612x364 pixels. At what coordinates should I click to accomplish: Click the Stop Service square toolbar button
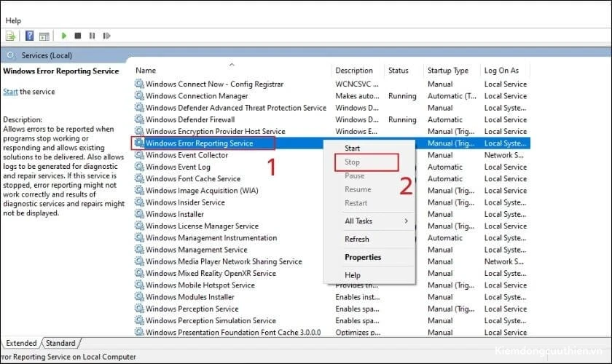[x=78, y=36]
